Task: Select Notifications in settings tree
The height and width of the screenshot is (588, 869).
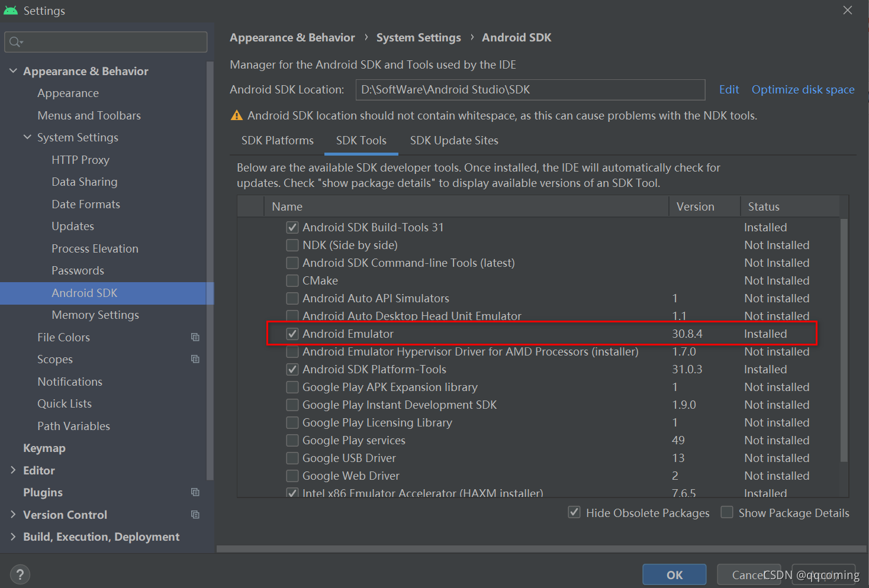Action: pyautogui.click(x=70, y=382)
